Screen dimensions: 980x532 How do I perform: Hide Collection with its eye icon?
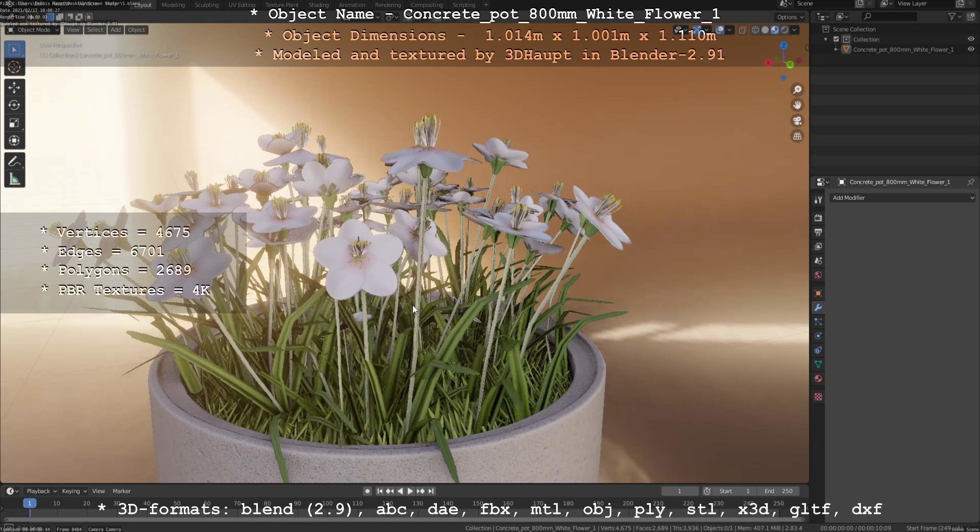coord(971,39)
